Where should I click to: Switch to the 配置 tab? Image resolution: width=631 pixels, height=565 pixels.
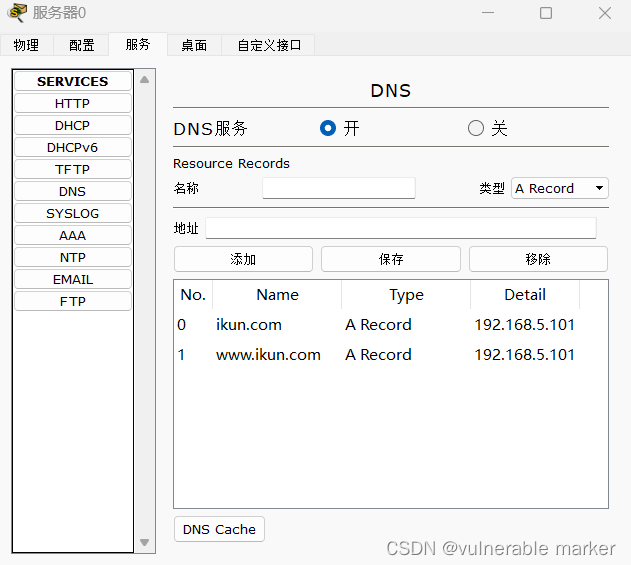[x=81, y=45]
